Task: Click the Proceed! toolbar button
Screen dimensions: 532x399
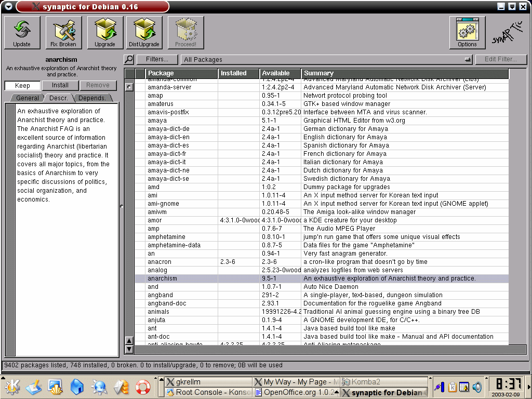Action: point(186,33)
